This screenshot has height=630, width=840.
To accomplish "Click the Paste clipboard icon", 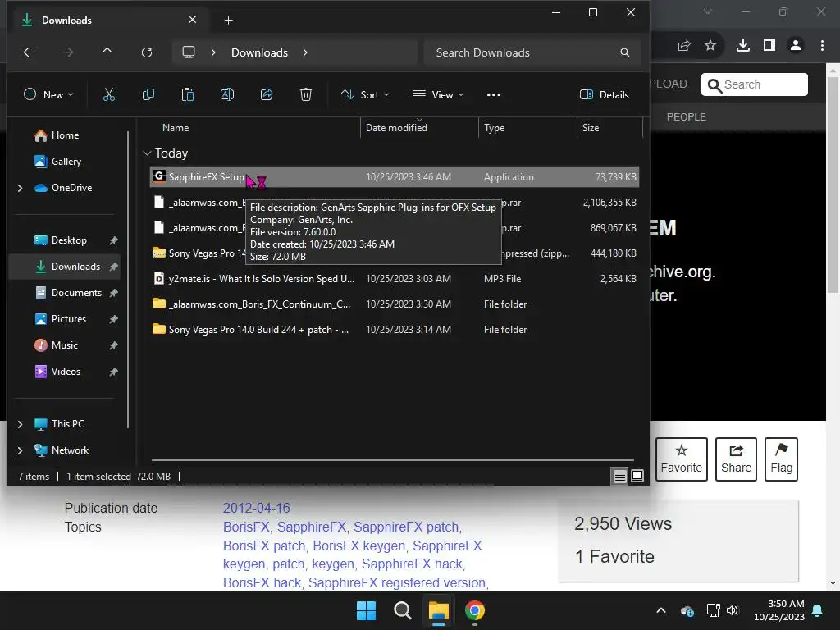I will pos(188,95).
